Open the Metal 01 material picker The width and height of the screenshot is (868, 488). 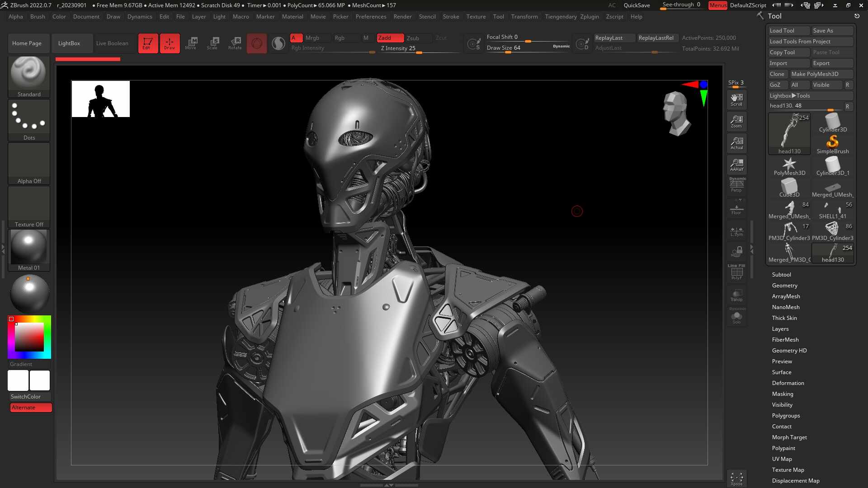(x=29, y=250)
